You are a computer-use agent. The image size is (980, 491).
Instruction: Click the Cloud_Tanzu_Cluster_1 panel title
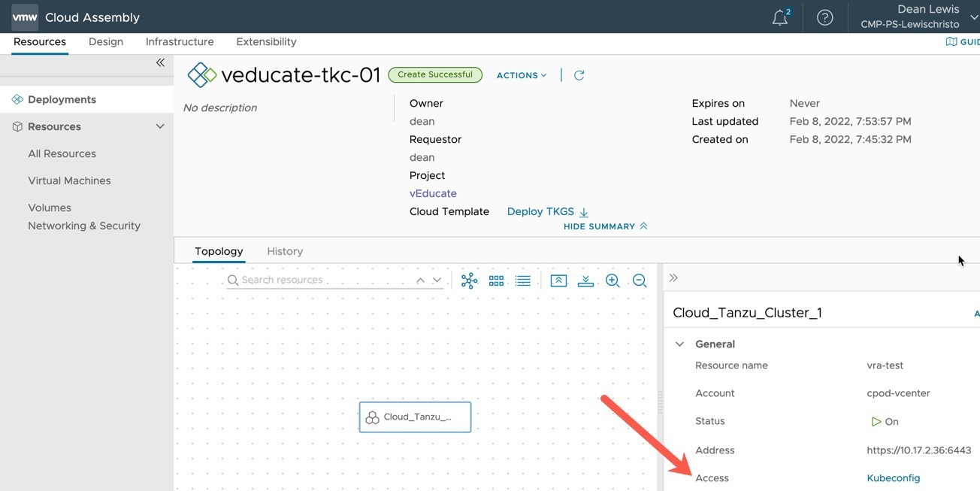pyautogui.click(x=747, y=313)
